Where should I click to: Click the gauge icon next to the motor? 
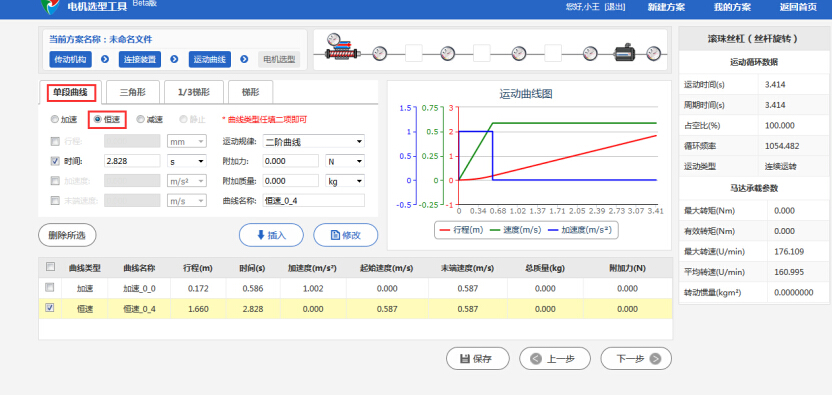point(654,54)
